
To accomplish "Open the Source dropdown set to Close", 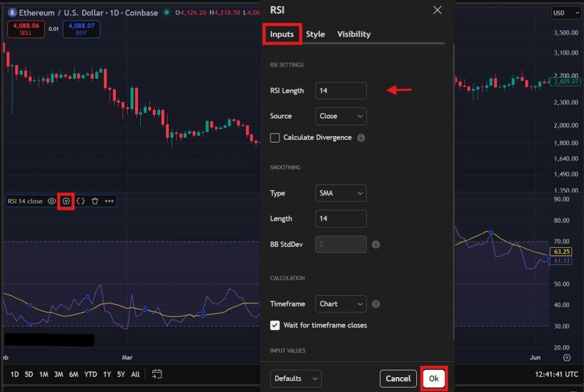I will (341, 116).
